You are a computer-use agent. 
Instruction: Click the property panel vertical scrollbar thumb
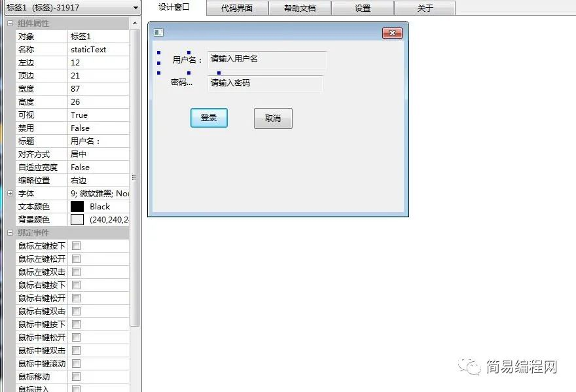tap(135, 178)
